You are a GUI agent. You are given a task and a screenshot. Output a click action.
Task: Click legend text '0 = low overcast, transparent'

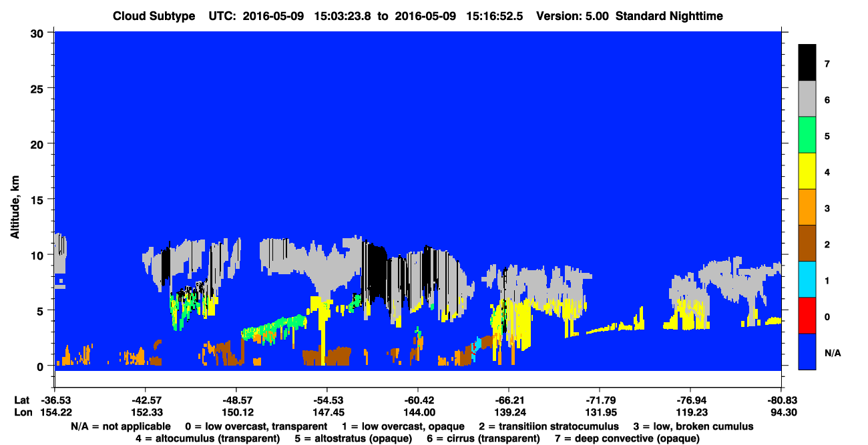click(x=256, y=426)
